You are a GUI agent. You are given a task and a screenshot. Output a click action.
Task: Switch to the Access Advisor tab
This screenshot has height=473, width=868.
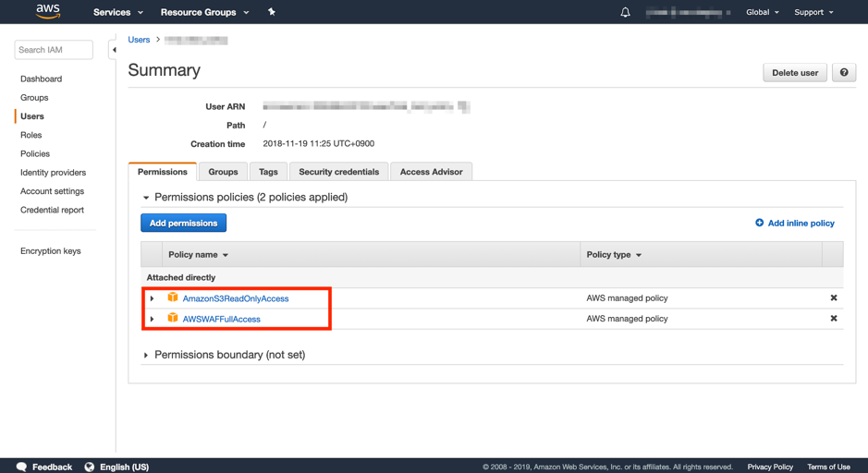(x=431, y=172)
